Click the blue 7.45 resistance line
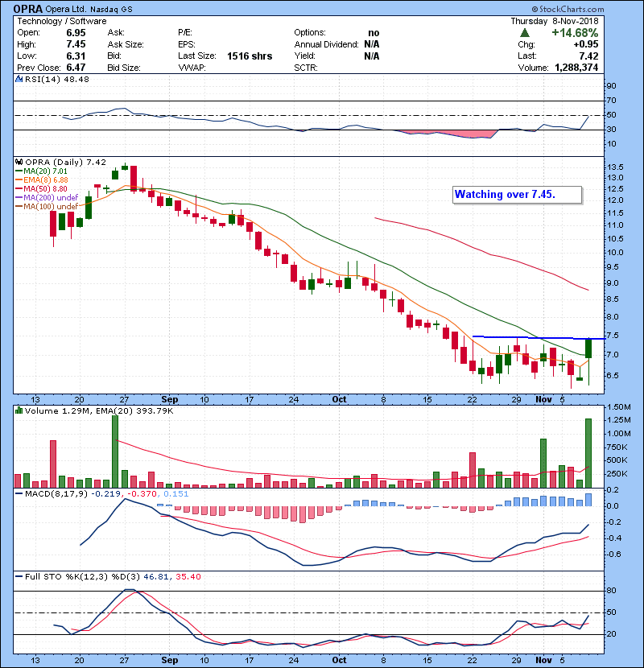The height and width of the screenshot is (668, 644). [x=539, y=338]
